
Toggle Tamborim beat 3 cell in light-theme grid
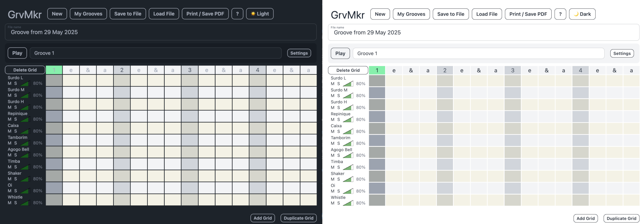[x=513, y=141]
